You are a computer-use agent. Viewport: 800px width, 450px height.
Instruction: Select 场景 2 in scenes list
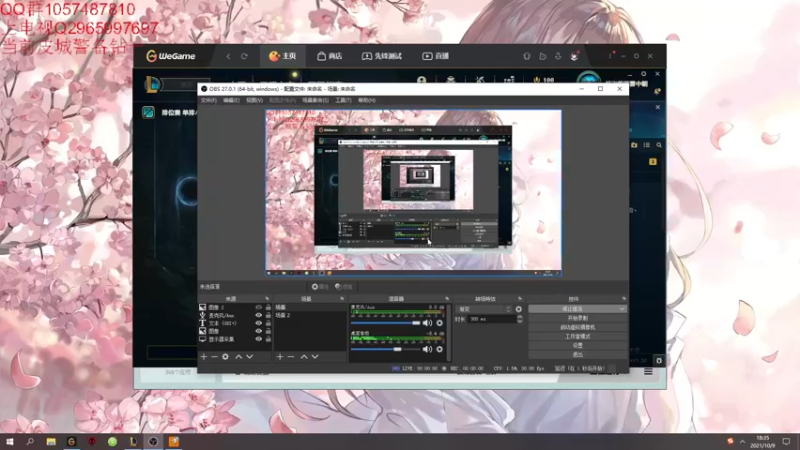(x=310, y=315)
